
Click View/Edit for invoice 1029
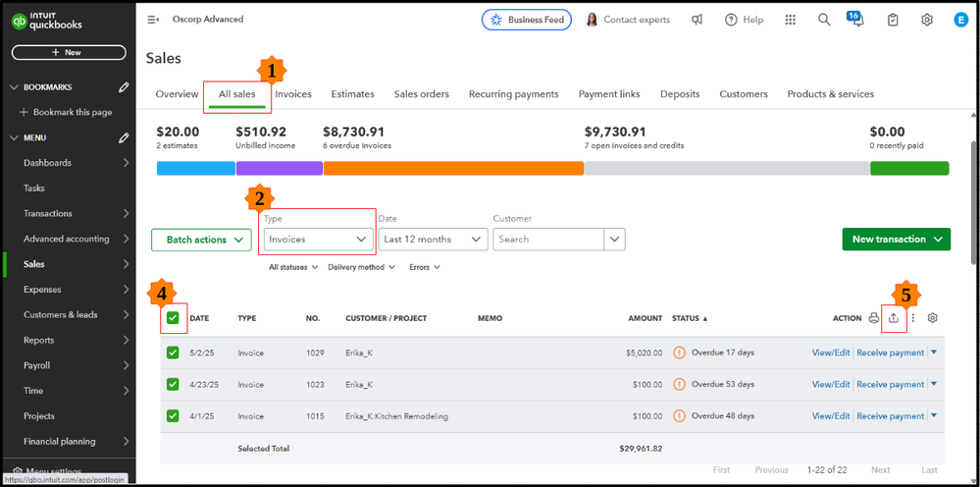831,352
